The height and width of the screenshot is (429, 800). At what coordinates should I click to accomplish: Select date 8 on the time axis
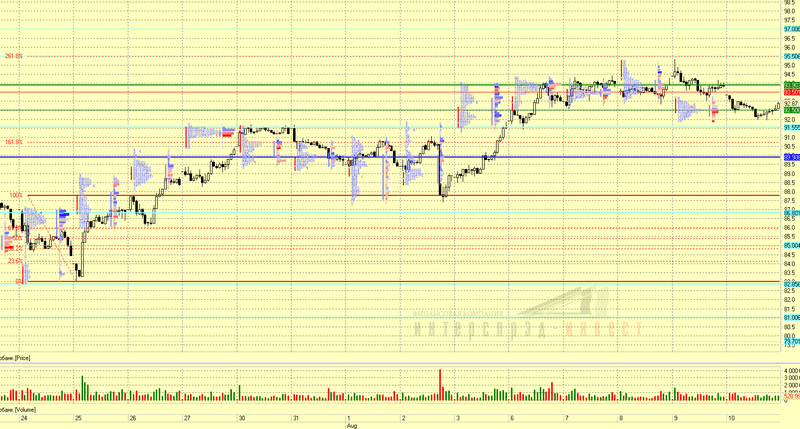click(621, 418)
